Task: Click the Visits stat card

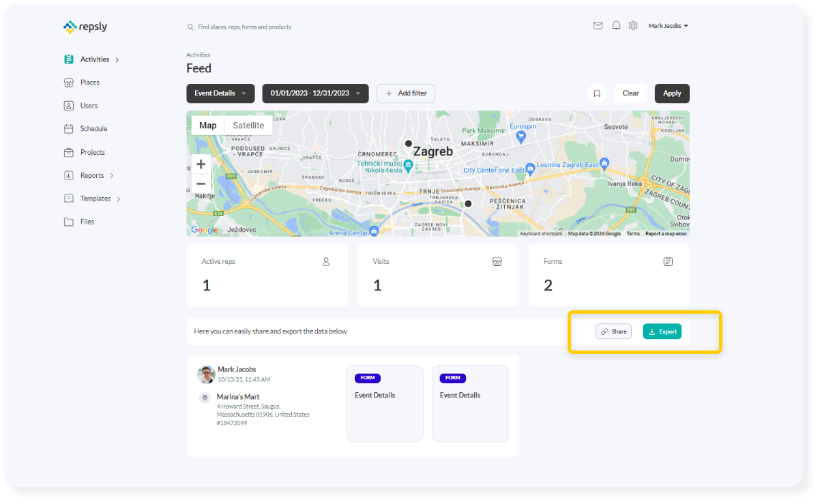Action: pyautogui.click(x=437, y=276)
